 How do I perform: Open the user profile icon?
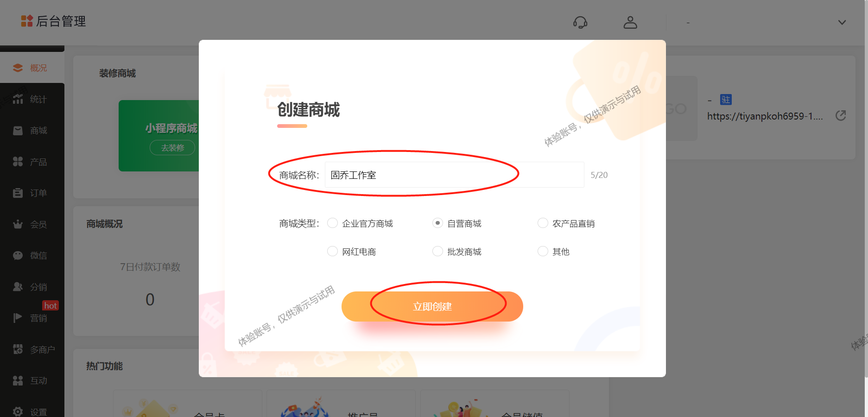click(630, 22)
